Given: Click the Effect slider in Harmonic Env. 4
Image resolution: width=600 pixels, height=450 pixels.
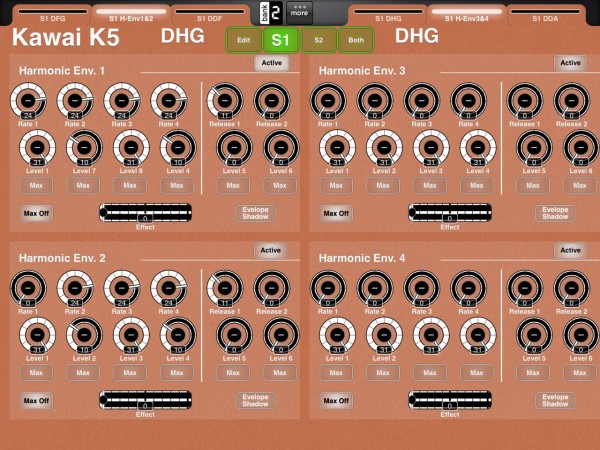Looking at the screenshot, I should click(450, 400).
